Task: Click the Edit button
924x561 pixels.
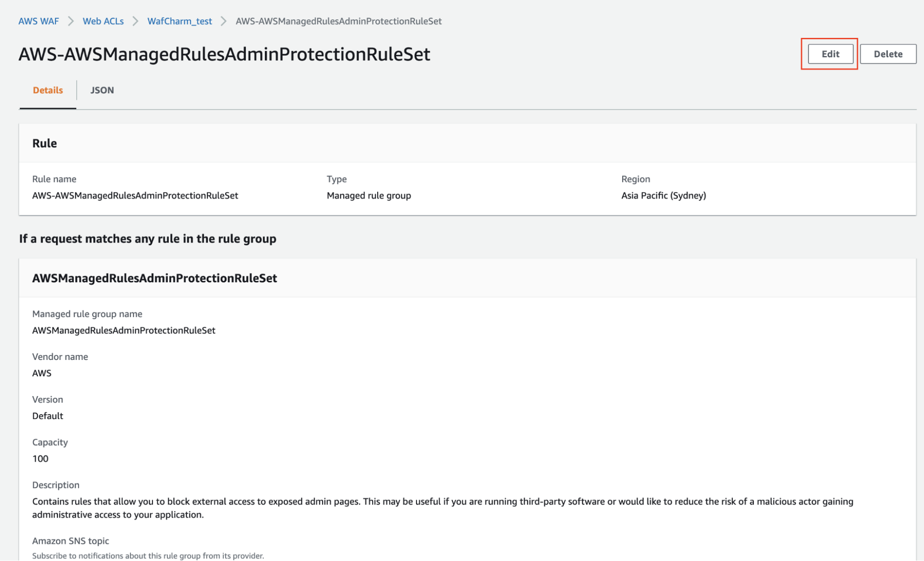Action: (830, 54)
